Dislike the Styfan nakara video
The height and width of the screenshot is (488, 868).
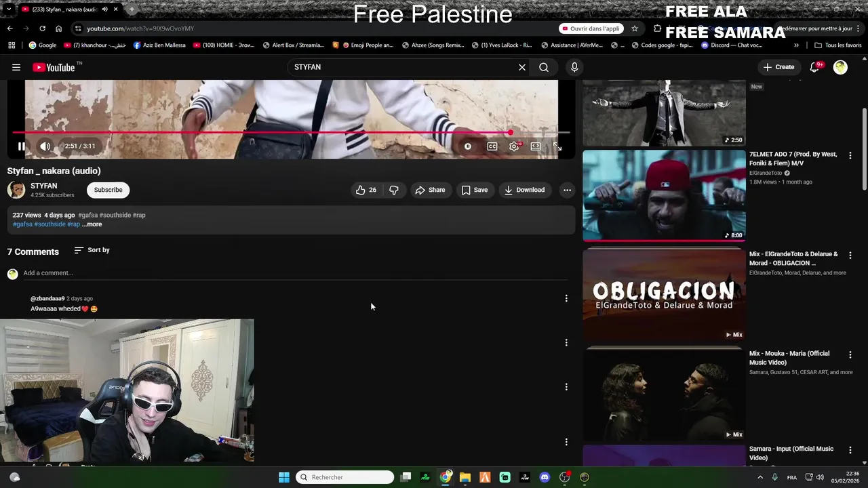click(394, 190)
